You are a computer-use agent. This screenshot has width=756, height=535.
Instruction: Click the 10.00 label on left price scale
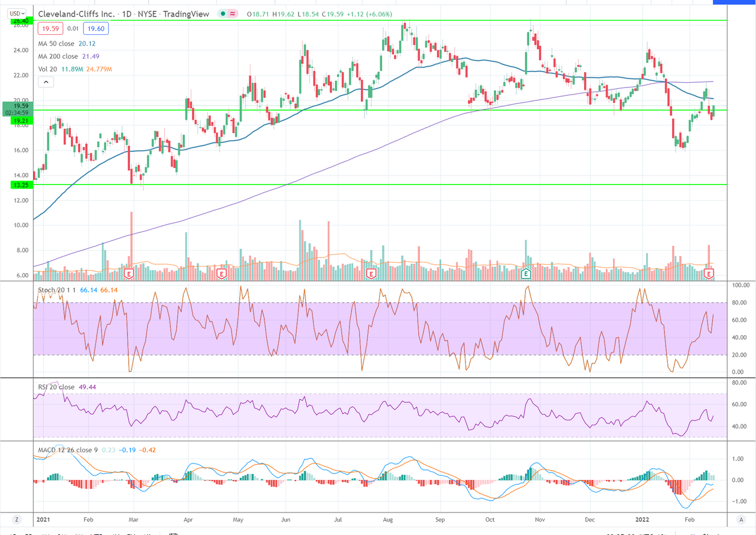point(21,225)
